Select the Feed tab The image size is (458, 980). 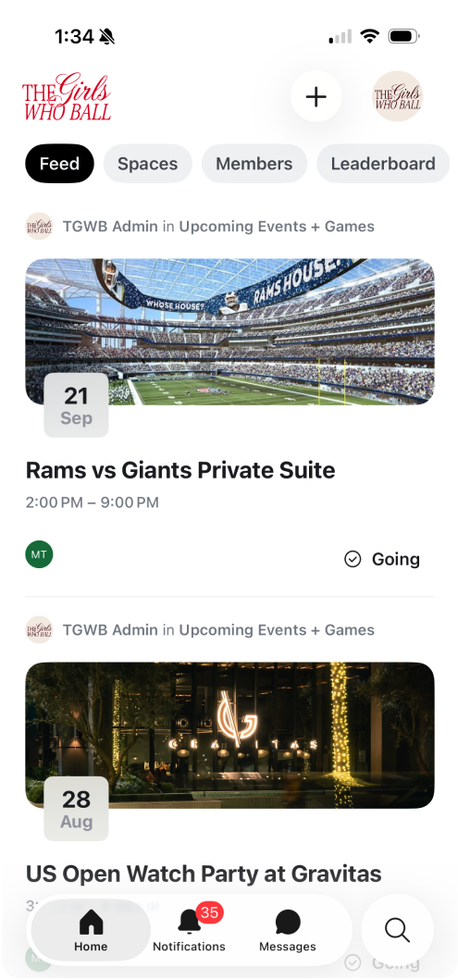tap(59, 164)
